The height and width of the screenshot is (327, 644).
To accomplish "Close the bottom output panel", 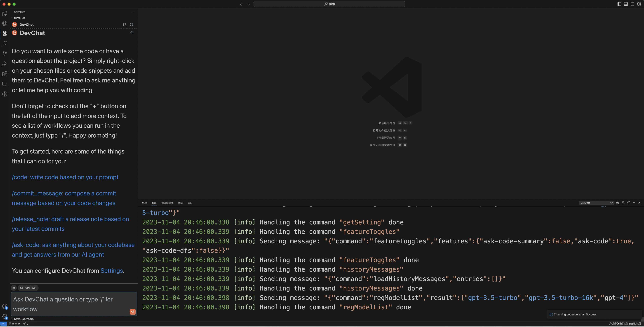I will tap(639, 203).
